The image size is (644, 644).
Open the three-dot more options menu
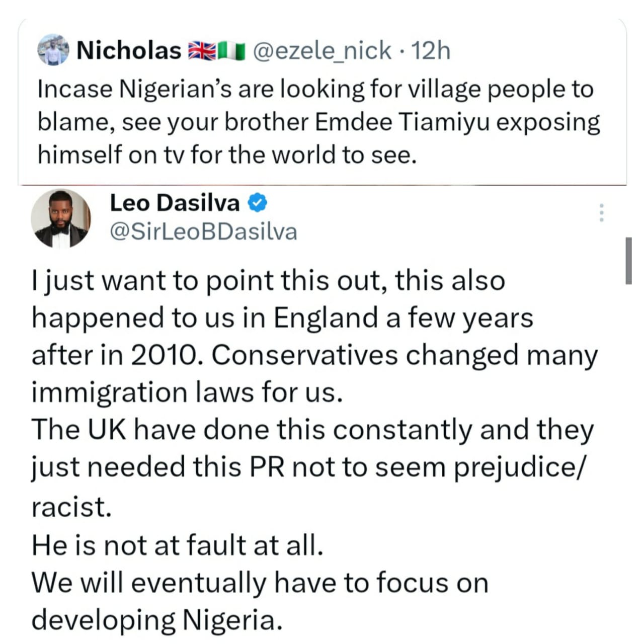600,213
